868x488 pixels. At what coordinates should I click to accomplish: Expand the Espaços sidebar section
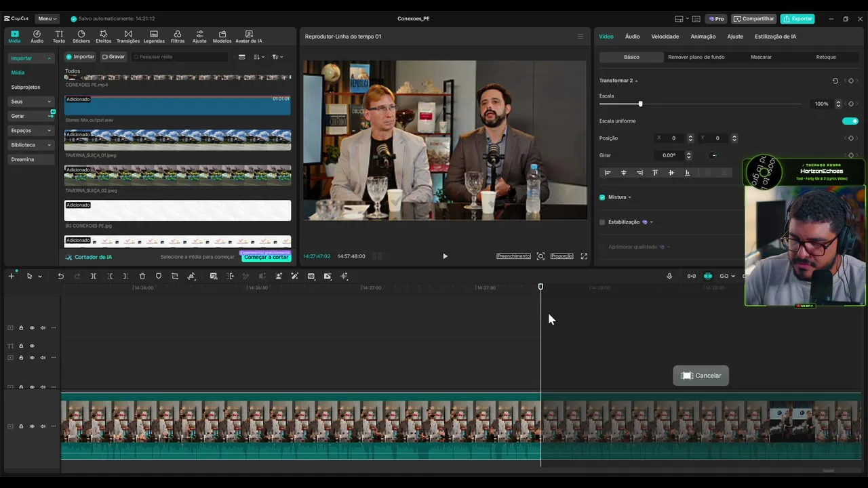49,131
